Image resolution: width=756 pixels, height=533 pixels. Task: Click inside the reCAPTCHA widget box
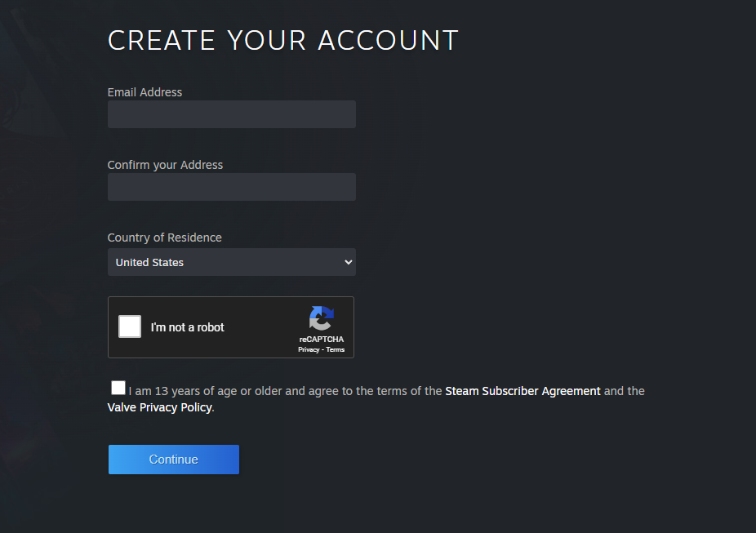[231, 327]
